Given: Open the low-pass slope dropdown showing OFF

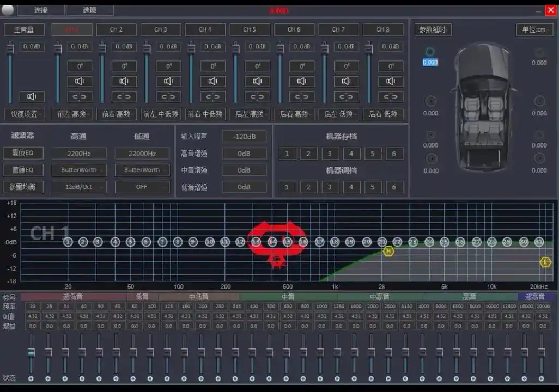Looking at the screenshot, I should (142, 187).
